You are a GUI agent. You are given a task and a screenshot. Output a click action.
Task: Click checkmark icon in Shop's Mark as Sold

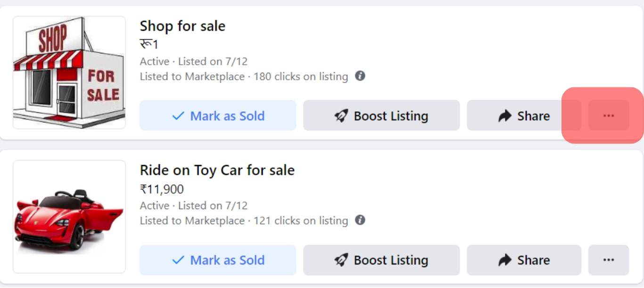click(x=178, y=116)
